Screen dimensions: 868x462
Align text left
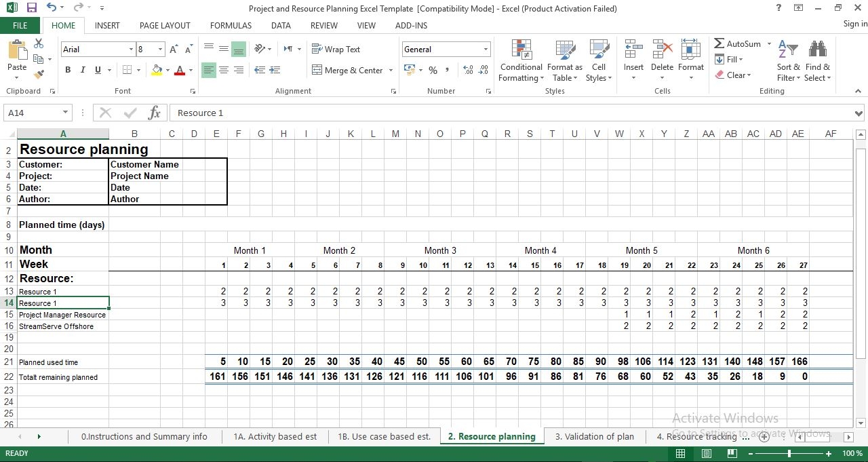click(x=209, y=70)
